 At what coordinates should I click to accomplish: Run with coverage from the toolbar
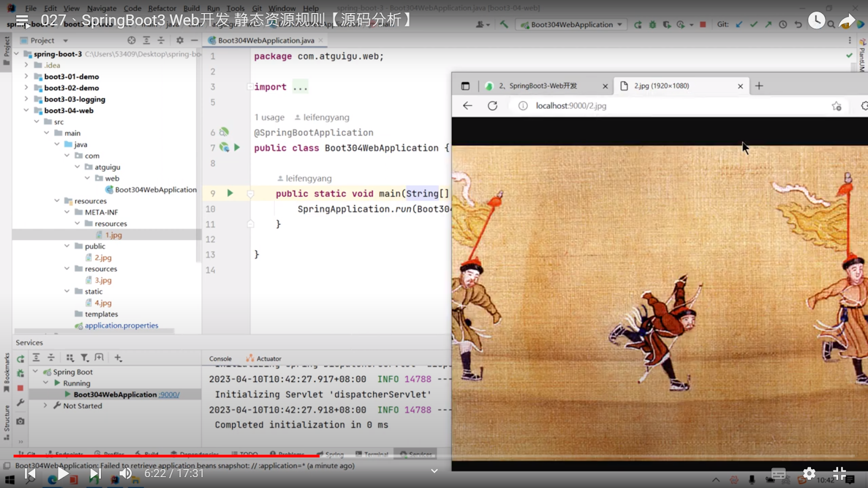pyautogui.click(x=667, y=24)
